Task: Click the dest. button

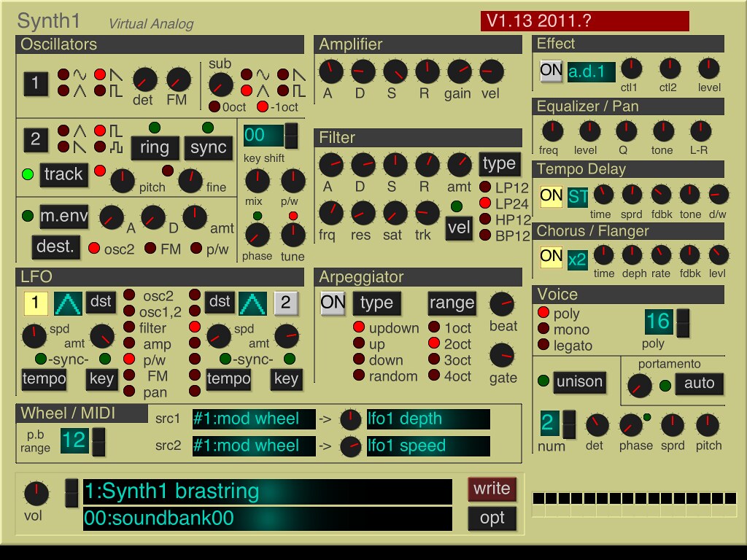Action: [x=55, y=247]
